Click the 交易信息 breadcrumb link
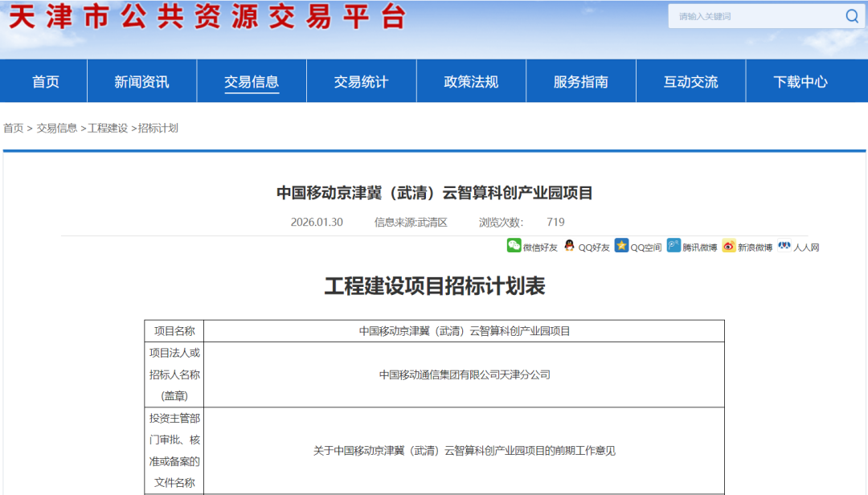Viewport: 868px width, 495px height. coord(57,128)
